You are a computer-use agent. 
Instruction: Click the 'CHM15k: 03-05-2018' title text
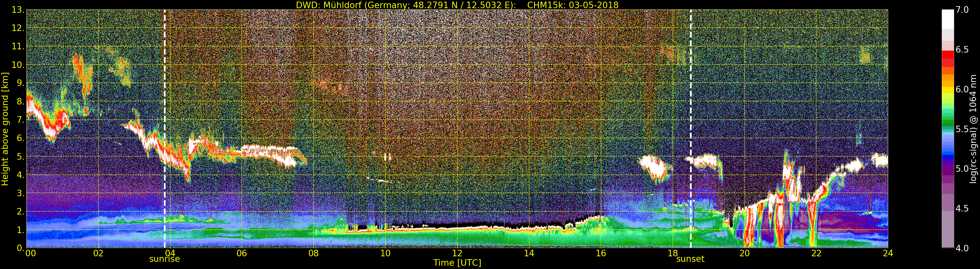[x=573, y=5]
